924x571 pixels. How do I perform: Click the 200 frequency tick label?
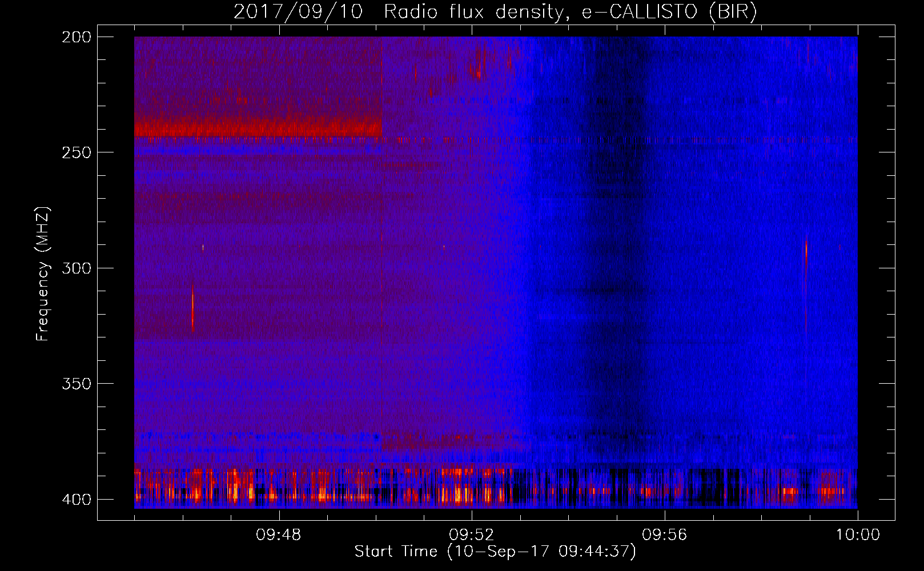click(77, 37)
